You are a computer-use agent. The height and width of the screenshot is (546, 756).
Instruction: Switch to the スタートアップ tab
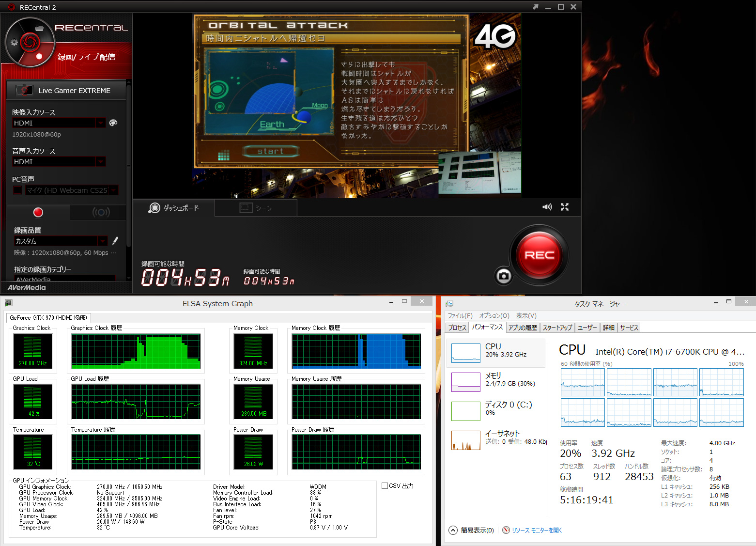[557, 328]
